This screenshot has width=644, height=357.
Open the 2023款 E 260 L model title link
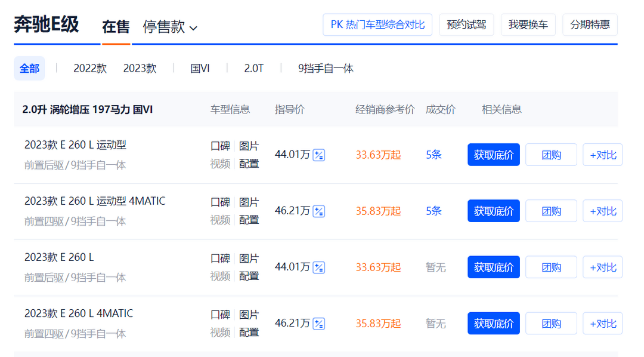point(59,257)
